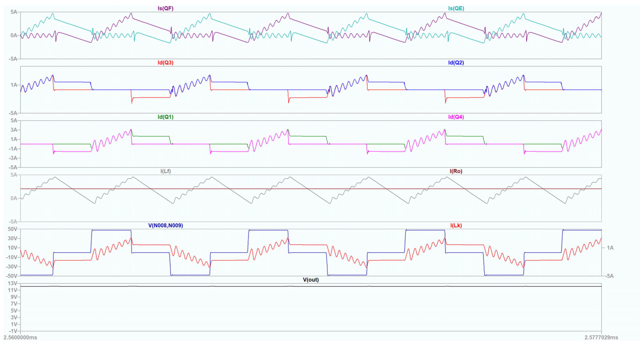This screenshot has width=644, height=346.
Task: Click the 50V label on voltage axis
Action: point(13,229)
